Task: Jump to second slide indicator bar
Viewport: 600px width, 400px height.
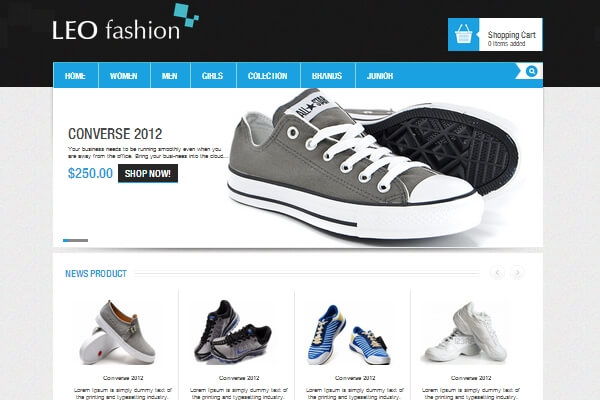Action: pyautogui.click(x=78, y=240)
